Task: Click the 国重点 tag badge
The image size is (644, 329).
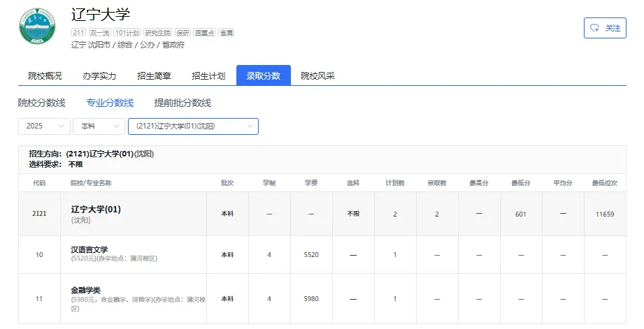Action: click(x=205, y=32)
